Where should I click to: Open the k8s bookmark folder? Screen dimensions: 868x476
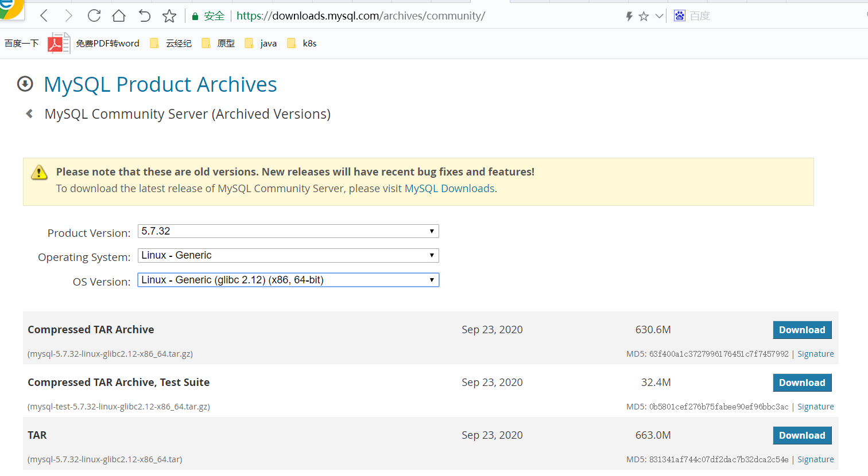tap(302, 43)
